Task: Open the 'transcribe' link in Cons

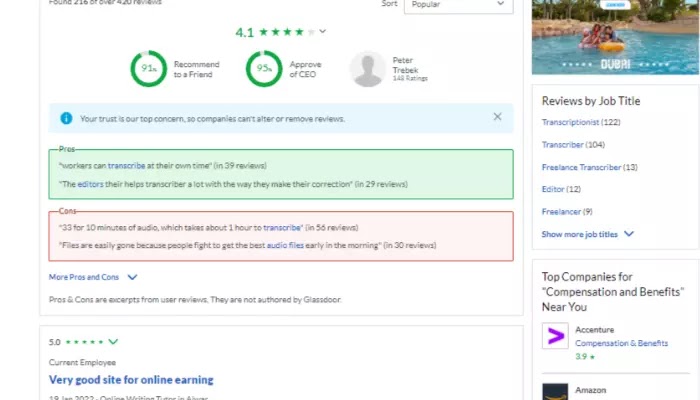Action: pyautogui.click(x=282, y=228)
